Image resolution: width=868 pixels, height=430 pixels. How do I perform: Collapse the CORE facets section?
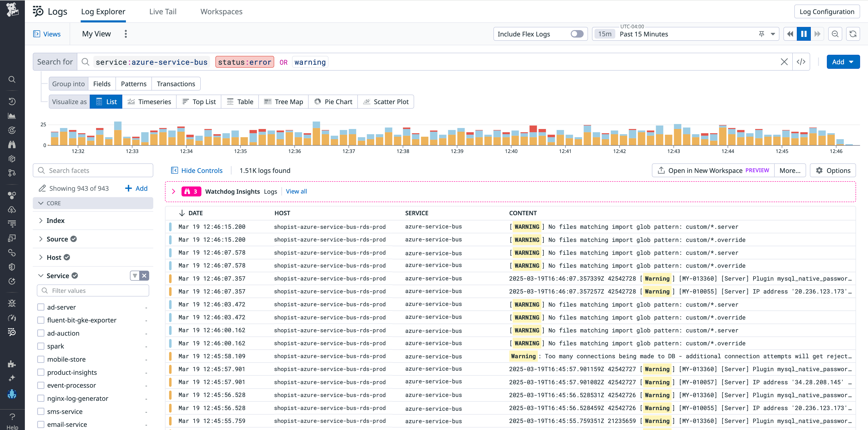(40, 203)
